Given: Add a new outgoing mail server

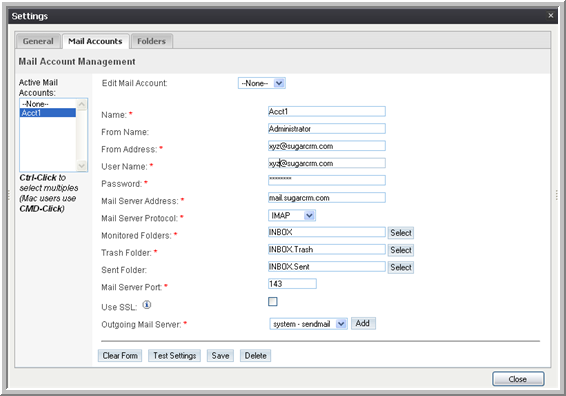Looking at the screenshot, I should coord(363,323).
